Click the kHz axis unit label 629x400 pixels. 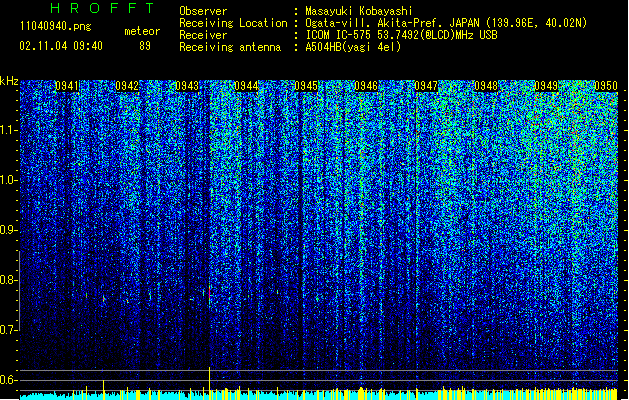(9, 81)
